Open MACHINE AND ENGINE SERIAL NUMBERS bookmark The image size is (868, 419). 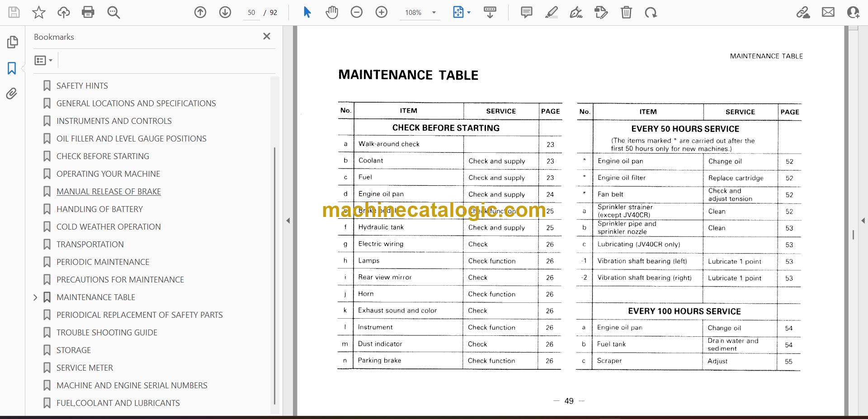pos(132,386)
